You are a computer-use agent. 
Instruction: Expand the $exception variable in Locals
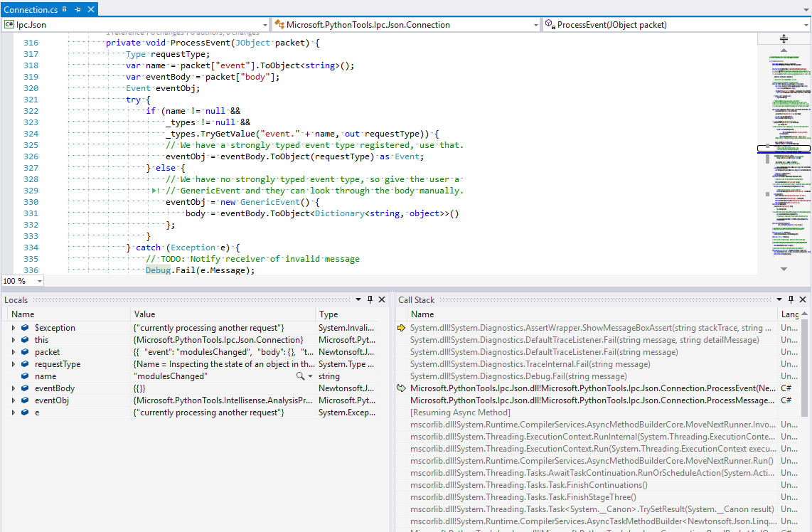click(14, 328)
